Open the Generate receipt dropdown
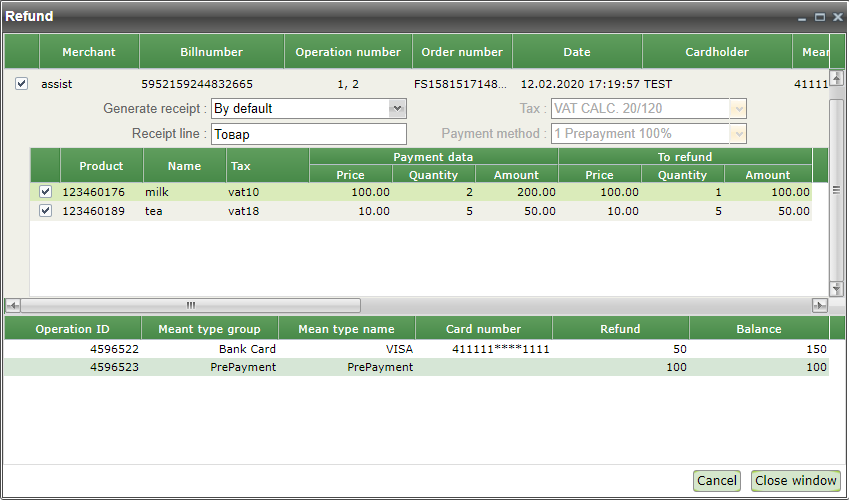Viewport: 849px width, 501px height. click(x=397, y=108)
